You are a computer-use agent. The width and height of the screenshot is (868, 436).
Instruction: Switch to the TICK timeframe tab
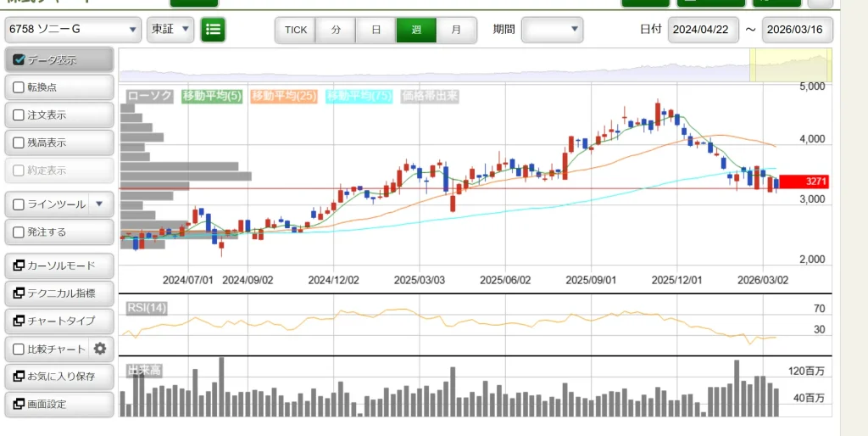(x=296, y=30)
